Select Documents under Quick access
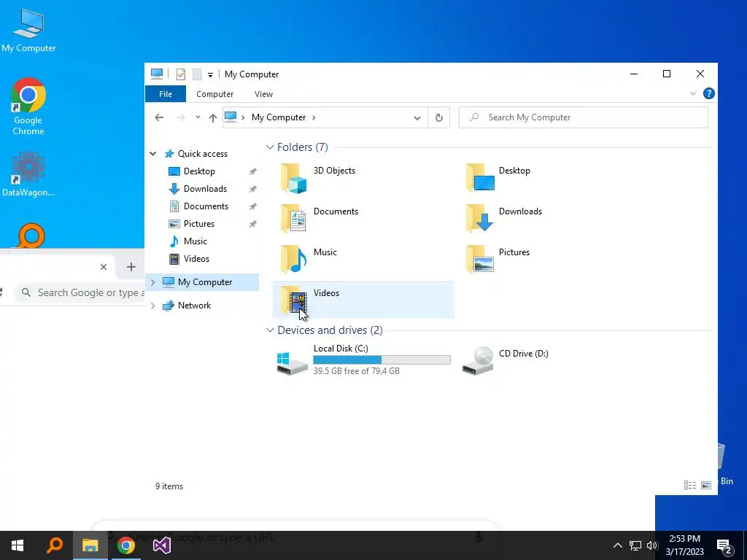Viewport: 747px width, 560px height. [x=205, y=206]
